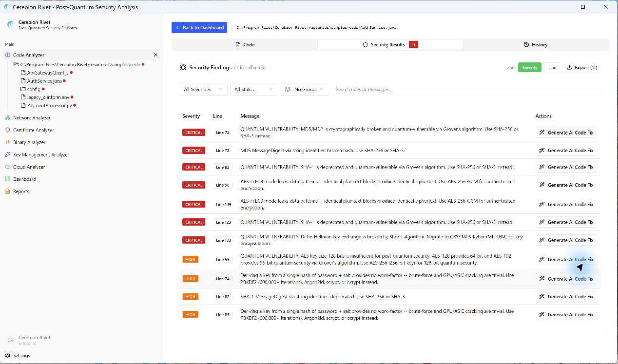
Task: Click the file icon beside ApiGatewayClient.js
Action: coord(23,73)
